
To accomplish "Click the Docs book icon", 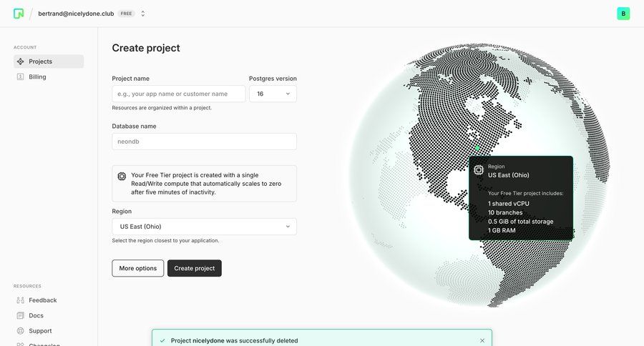I will click(x=21, y=316).
